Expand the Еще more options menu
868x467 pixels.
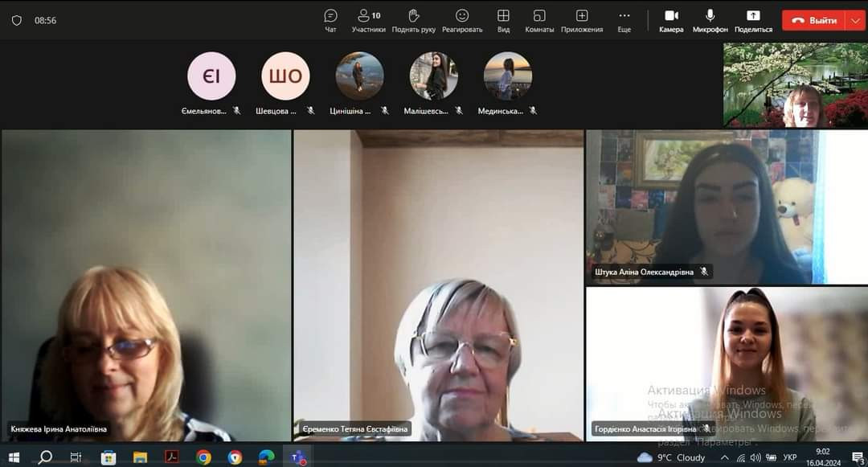click(x=624, y=20)
